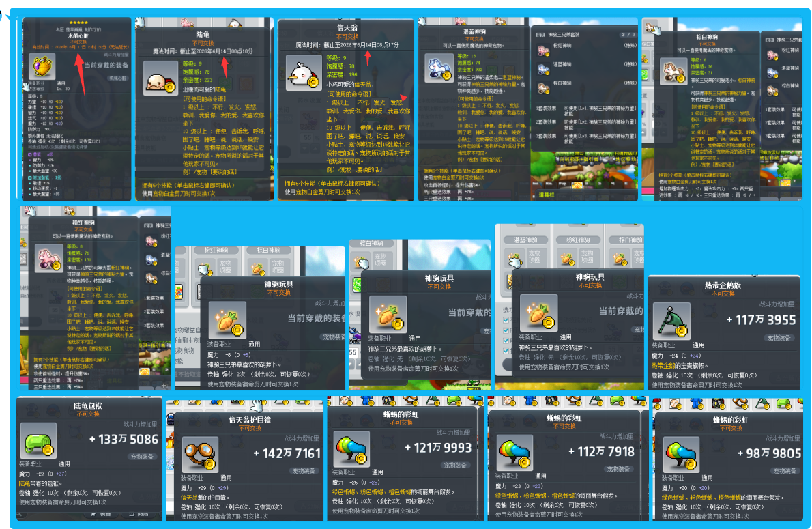Click the 陆龟 tooltip title

click(203, 35)
